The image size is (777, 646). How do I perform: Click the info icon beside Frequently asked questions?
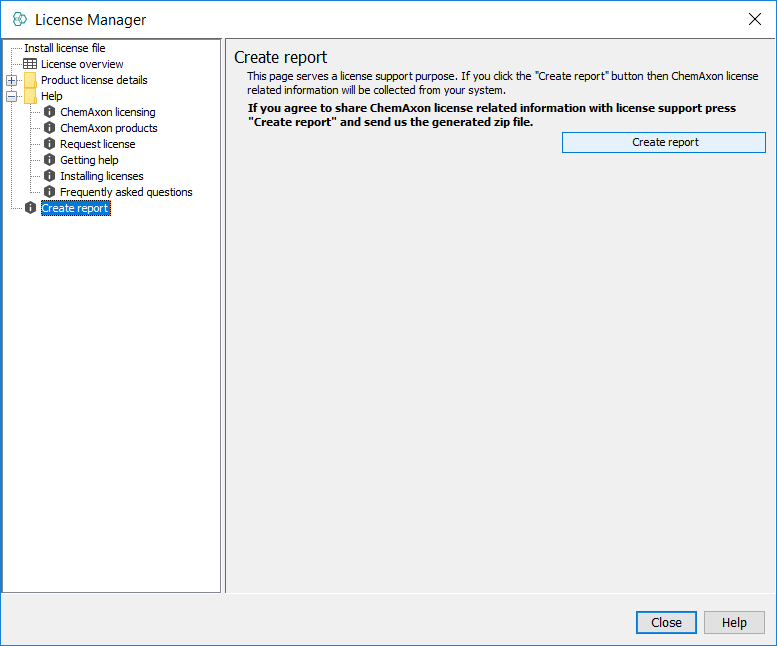click(49, 192)
